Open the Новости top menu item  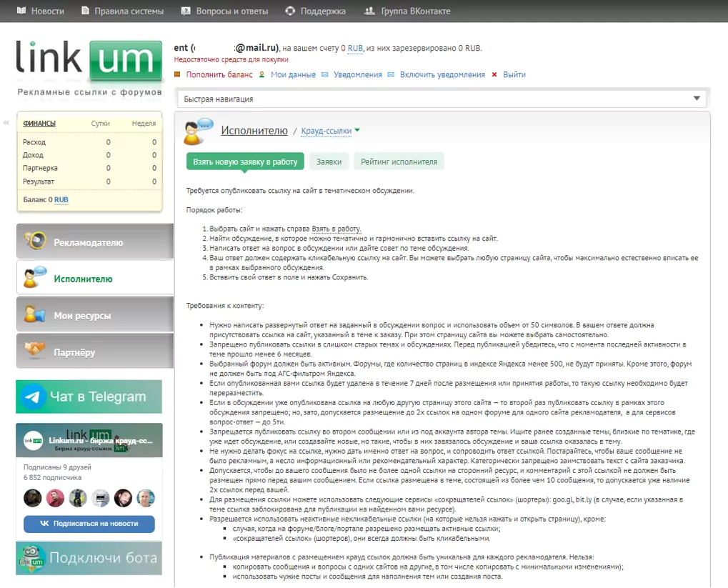[x=47, y=11]
